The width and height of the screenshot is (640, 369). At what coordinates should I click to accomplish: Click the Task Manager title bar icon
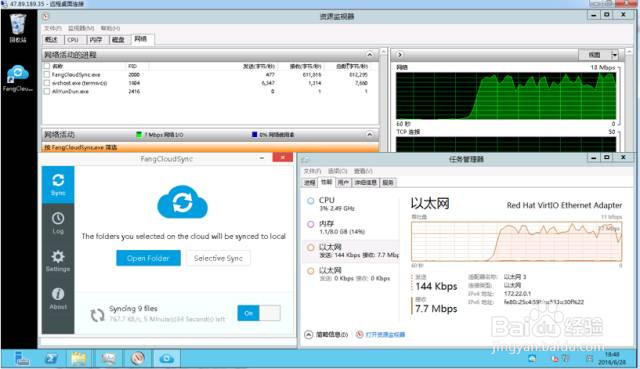tap(305, 159)
